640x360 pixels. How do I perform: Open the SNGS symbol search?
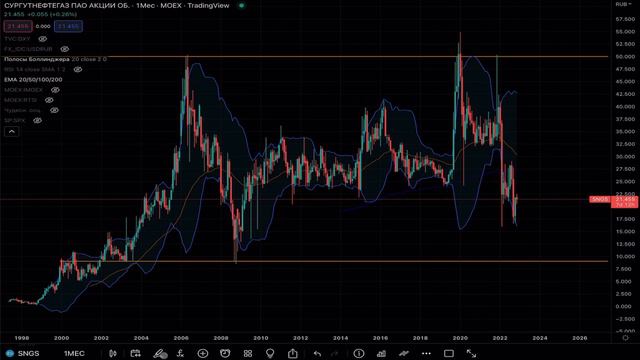[24, 353]
